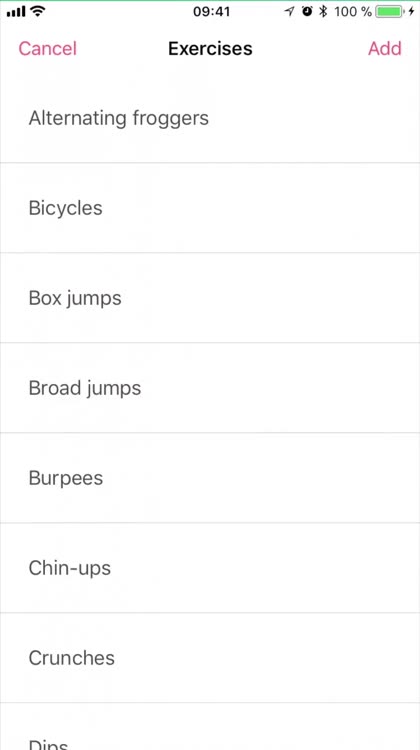Tap the Bluetooth status icon
Image resolution: width=420 pixels, height=750 pixels.
coord(323,11)
